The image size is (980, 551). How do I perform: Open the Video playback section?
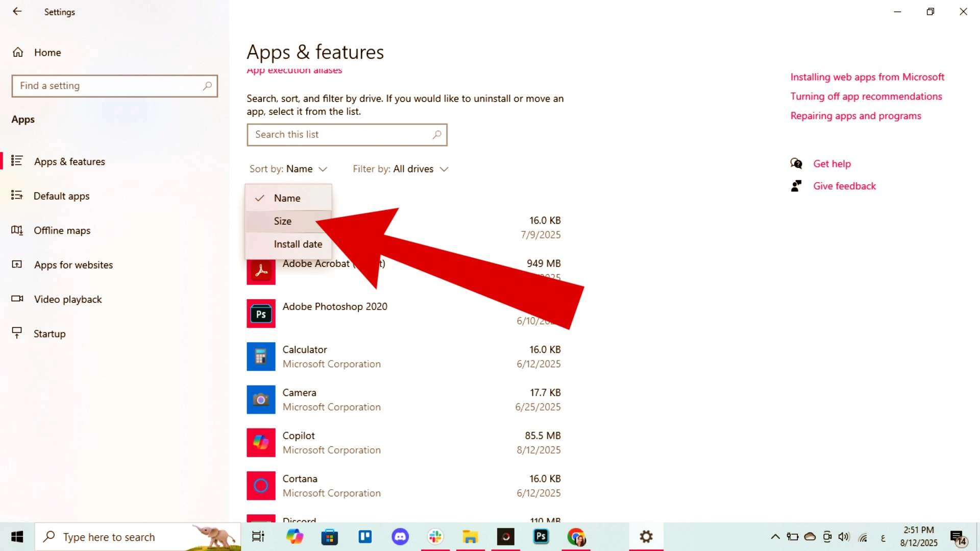(x=68, y=299)
